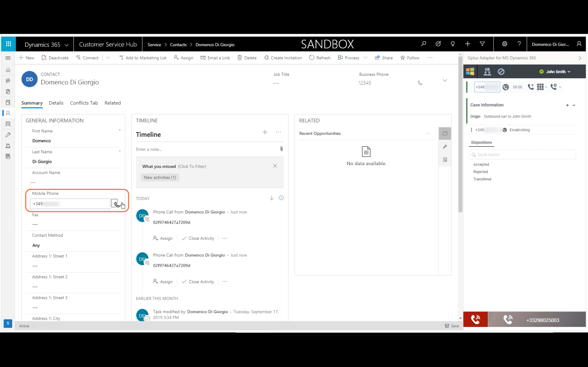588x367 pixels.
Task: Open Advanced Find filter icon
Action: click(x=482, y=44)
